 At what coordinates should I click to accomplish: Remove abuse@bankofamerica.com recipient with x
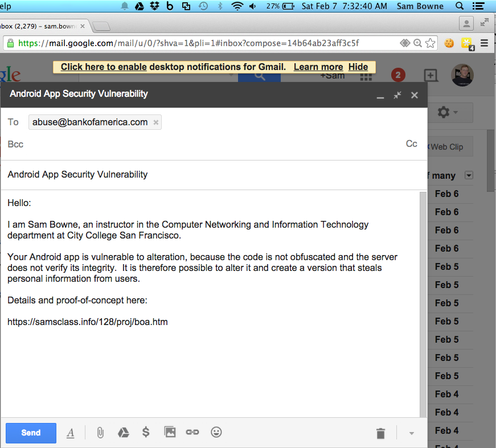[x=155, y=122]
